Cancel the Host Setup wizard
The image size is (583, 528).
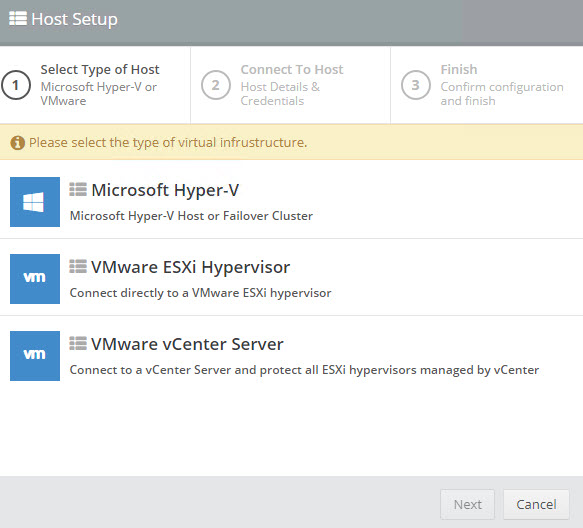536,504
